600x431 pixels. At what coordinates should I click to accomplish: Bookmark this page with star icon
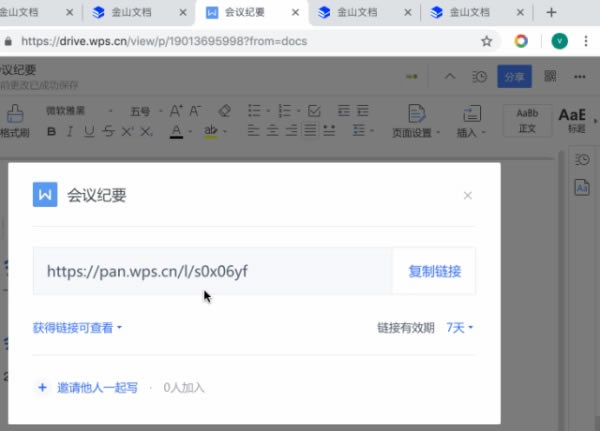click(486, 41)
